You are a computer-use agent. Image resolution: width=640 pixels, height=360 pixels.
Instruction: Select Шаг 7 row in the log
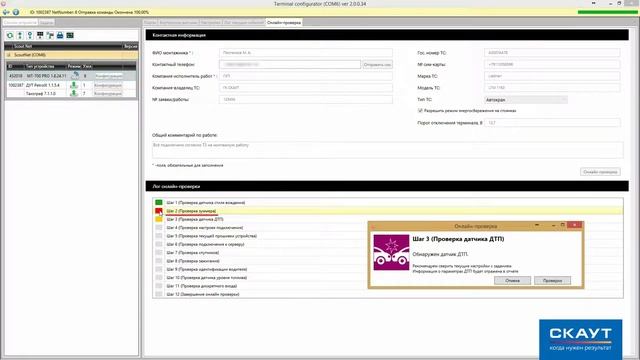coord(388,253)
